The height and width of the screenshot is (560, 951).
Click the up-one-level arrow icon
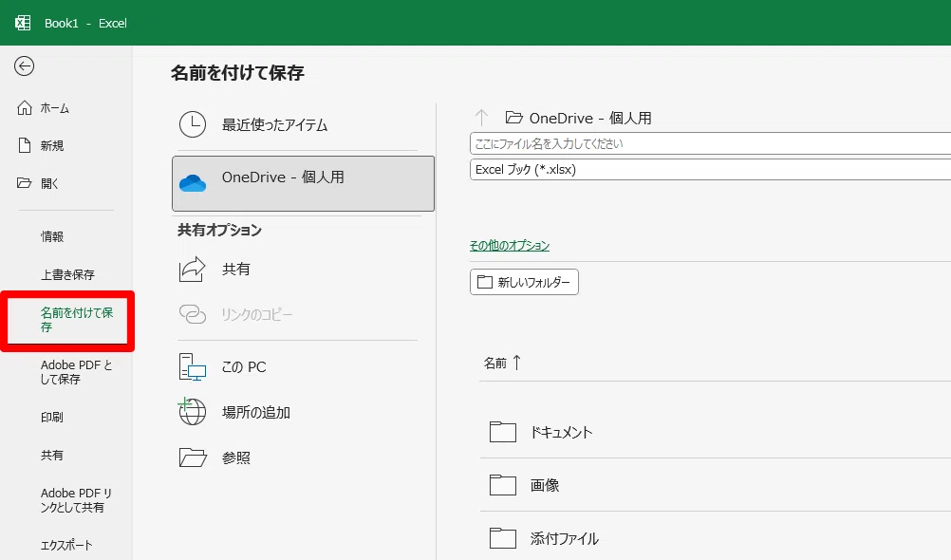tap(481, 117)
